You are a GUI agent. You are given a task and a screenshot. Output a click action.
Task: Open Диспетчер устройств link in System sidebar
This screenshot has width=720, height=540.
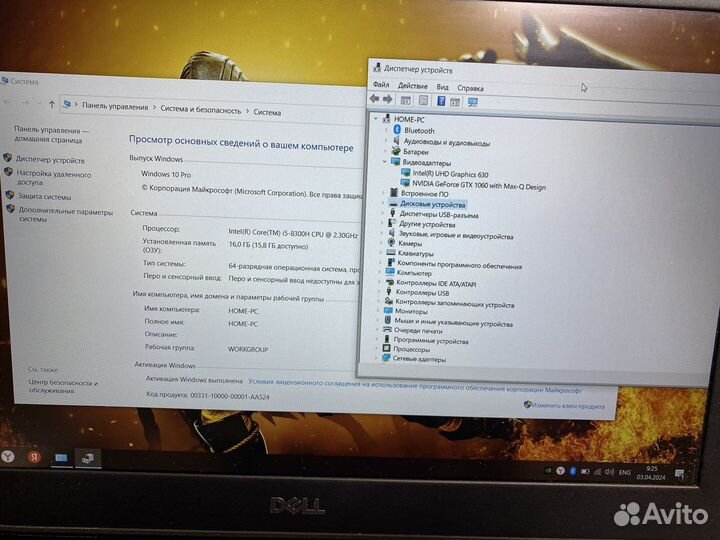tap(50, 160)
